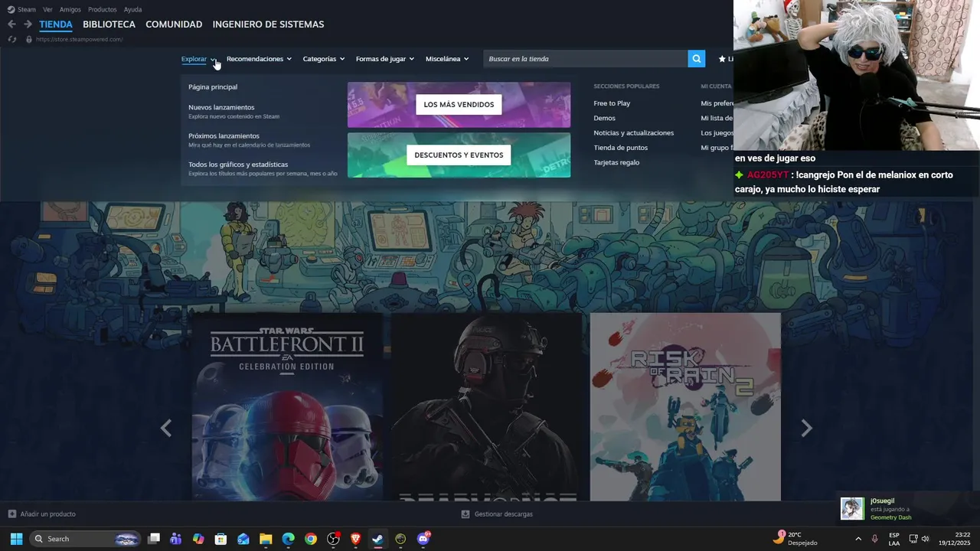Screen dimensions: 980x551
Task: Open OBS Studio in taskbar
Action: [x=333, y=539]
